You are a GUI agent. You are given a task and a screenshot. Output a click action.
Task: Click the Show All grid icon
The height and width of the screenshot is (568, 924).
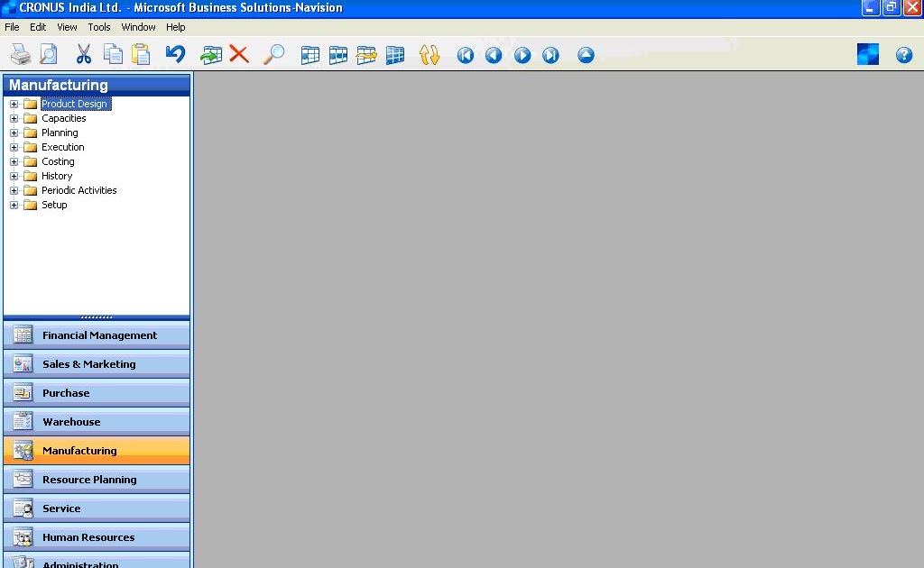[395, 55]
